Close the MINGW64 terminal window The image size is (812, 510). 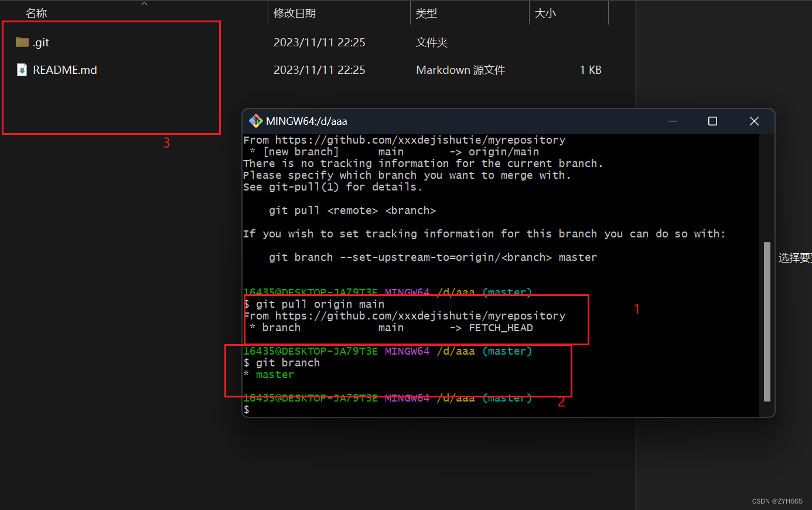click(754, 121)
